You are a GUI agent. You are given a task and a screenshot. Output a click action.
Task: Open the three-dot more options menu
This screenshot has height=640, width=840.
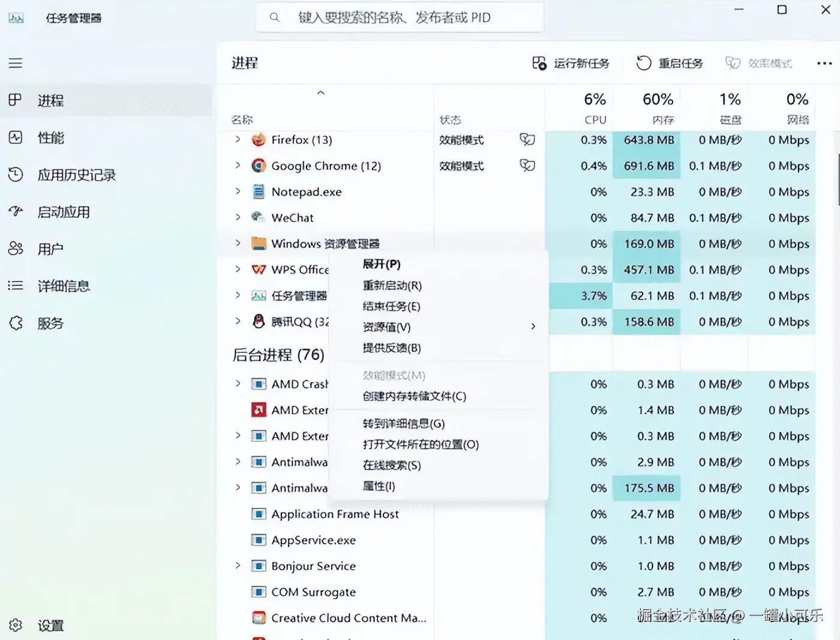[824, 63]
